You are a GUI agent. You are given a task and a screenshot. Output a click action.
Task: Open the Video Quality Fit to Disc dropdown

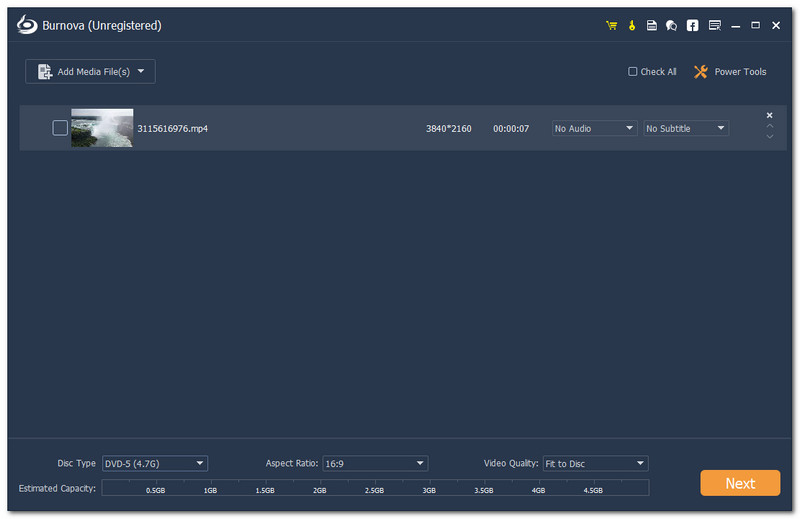click(595, 463)
